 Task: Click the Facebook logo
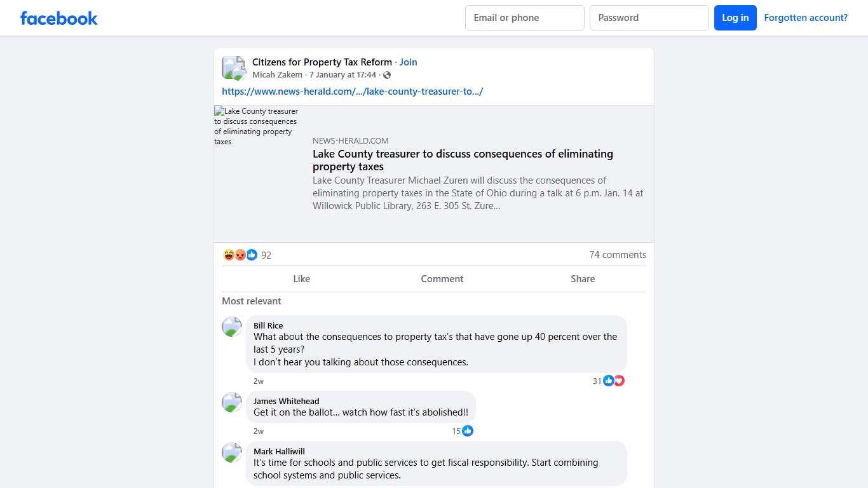[x=59, y=18]
